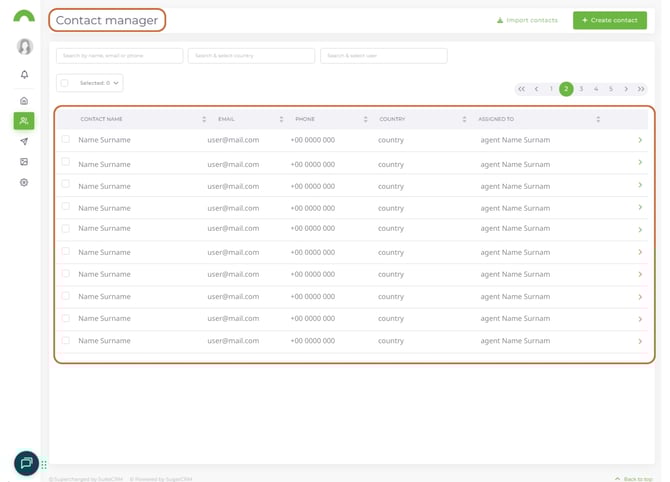Open notifications bell

pos(24,74)
